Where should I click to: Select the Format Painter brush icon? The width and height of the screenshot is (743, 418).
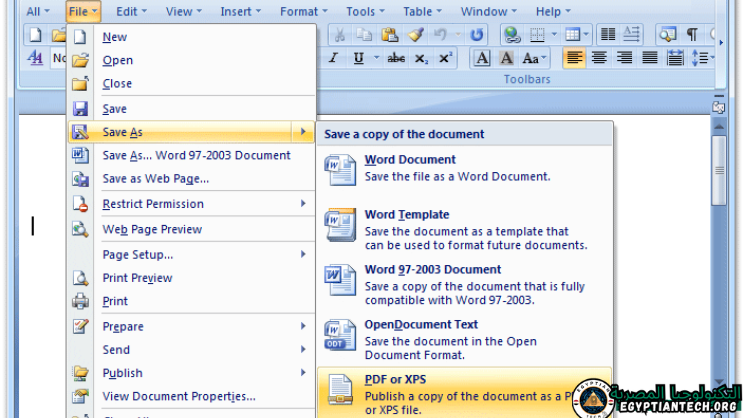click(x=416, y=35)
